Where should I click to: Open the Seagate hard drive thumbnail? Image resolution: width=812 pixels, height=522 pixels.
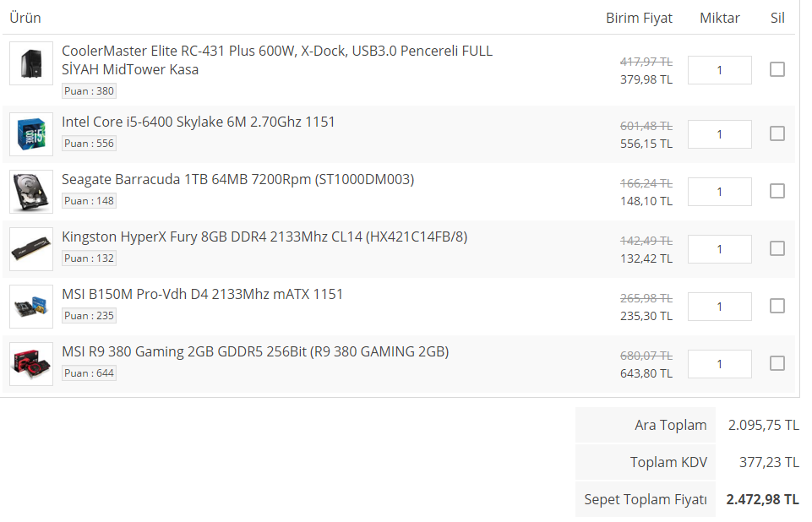pyautogui.click(x=31, y=192)
